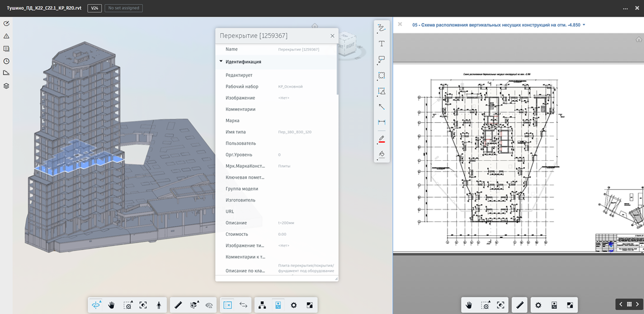
Task: Select the shapes markup tool
Action: click(x=382, y=91)
